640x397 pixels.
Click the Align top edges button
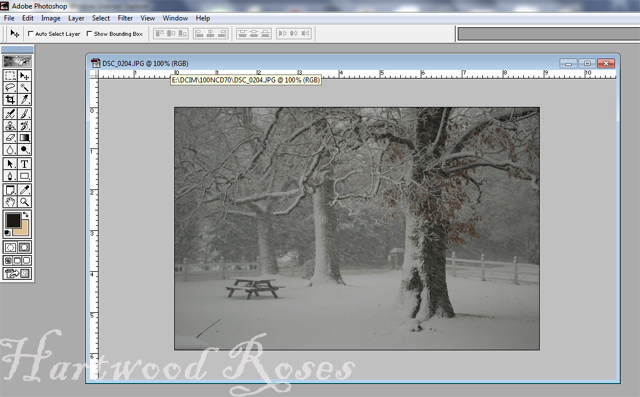click(x=159, y=33)
